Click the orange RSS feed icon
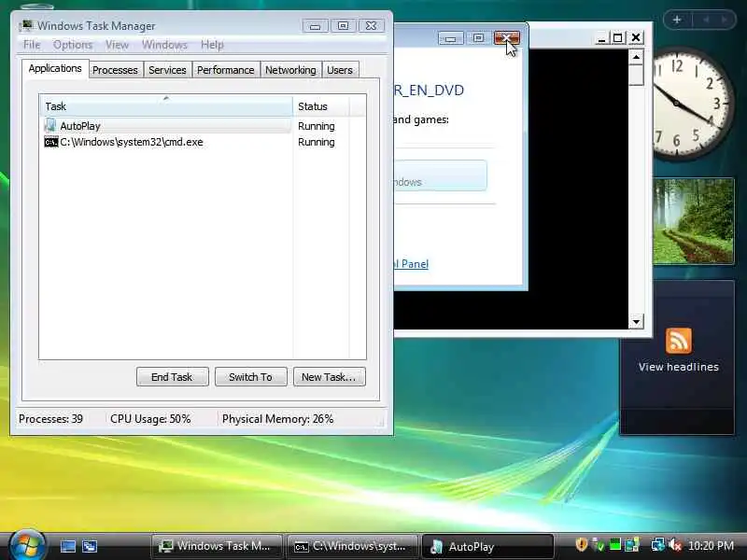 [679, 340]
